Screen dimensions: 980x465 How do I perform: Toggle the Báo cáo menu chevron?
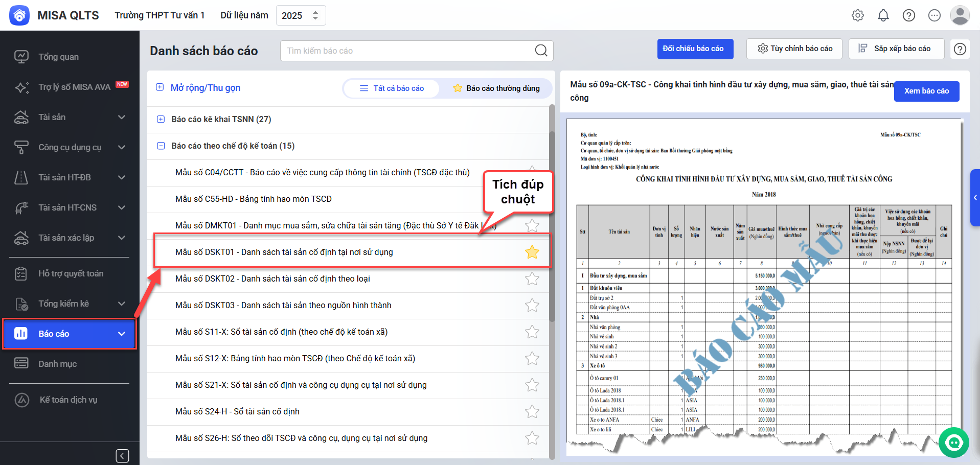(122, 334)
